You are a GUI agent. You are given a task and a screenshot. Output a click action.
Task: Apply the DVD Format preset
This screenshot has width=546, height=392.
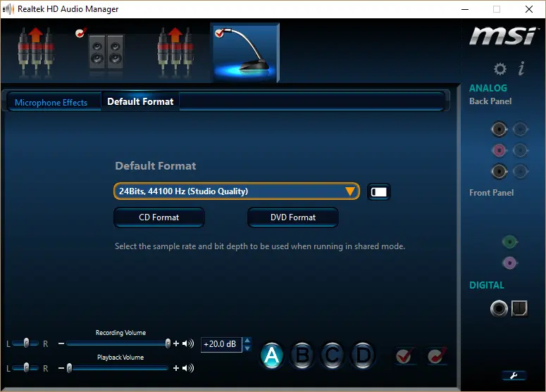click(x=293, y=217)
